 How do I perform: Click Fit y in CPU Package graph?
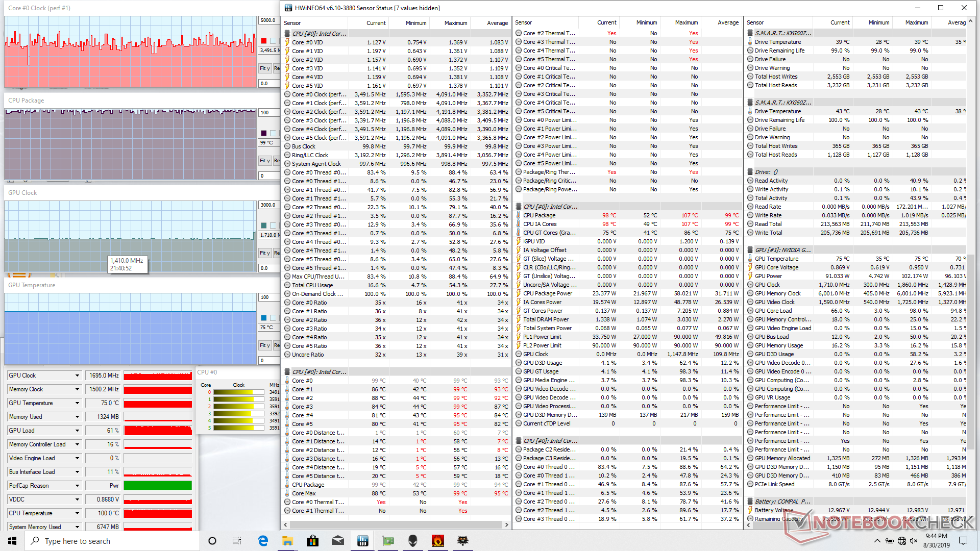coord(265,161)
